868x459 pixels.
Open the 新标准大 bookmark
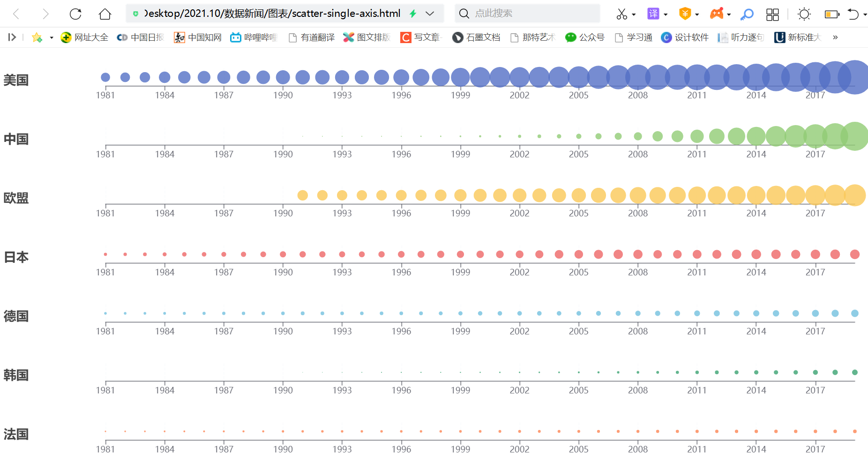point(798,37)
